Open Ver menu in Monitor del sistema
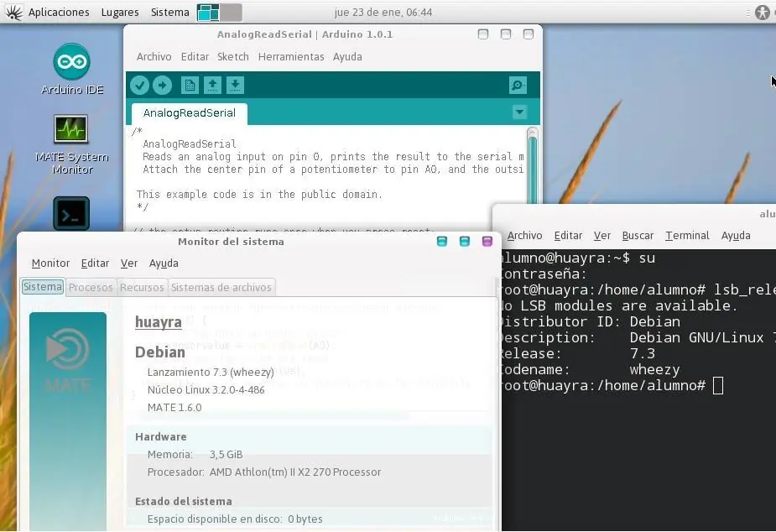 coord(128,263)
